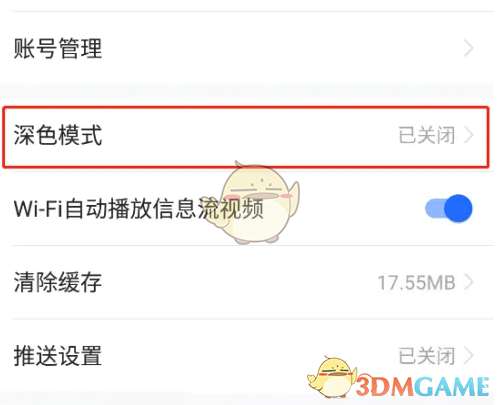This screenshot has width=500, height=405.
Task: Expand 深色模式 via its arrow icon
Action: [x=469, y=136]
